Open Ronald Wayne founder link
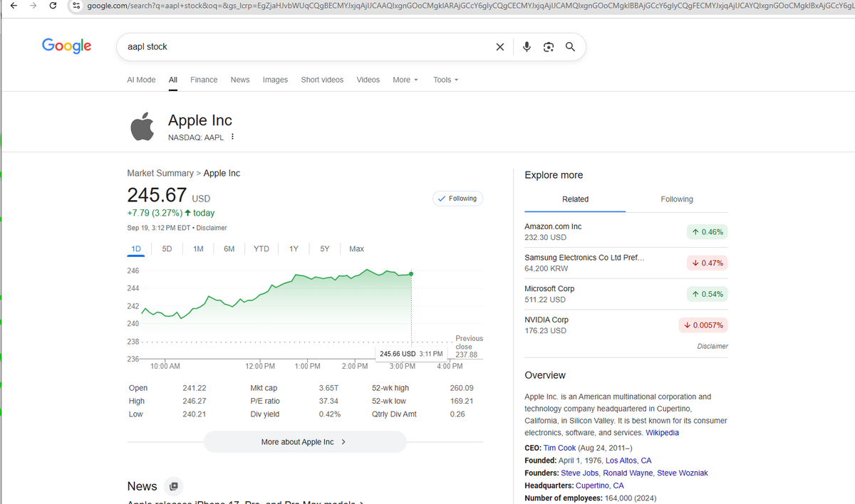This screenshot has height=504, width=855. 628,473
